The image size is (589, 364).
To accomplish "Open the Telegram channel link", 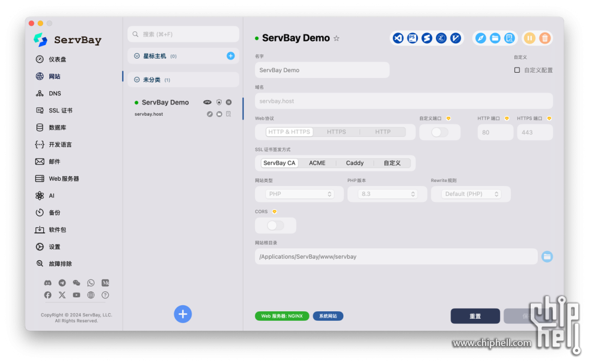I will pos(62,283).
